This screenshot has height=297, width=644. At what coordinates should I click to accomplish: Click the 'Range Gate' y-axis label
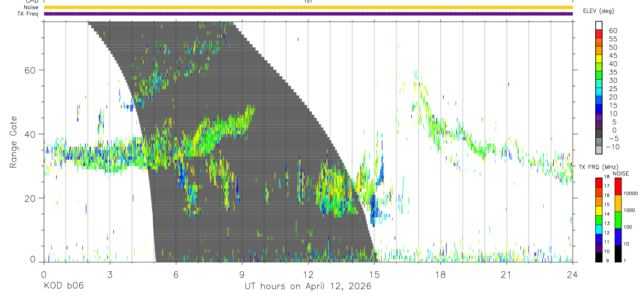(13, 142)
